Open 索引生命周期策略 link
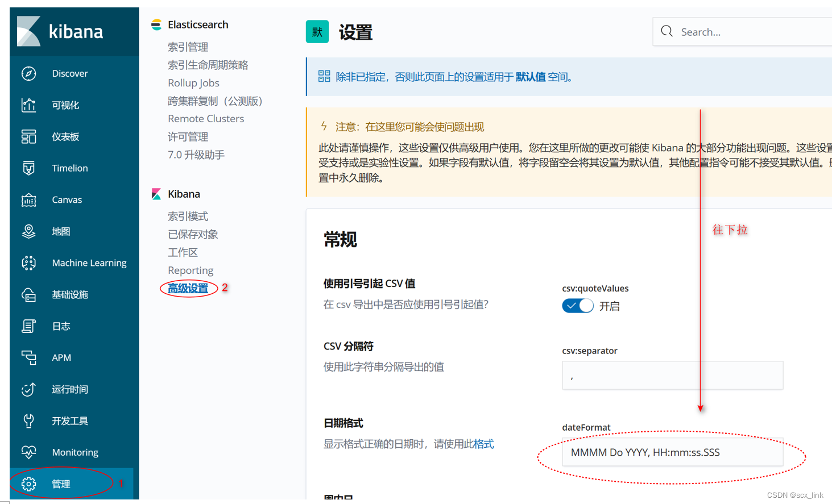This screenshot has width=832, height=504. pos(208,65)
